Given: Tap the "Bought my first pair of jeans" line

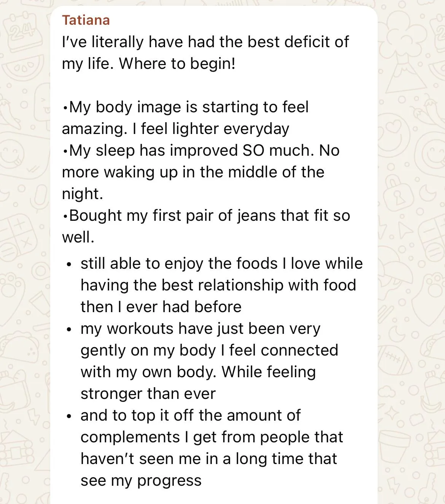Looking at the screenshot, I should coord(206,215).
